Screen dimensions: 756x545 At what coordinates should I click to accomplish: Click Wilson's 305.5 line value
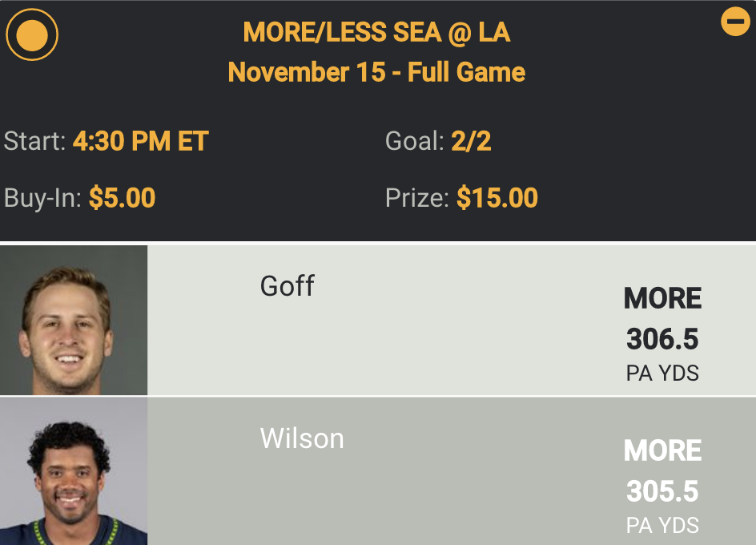(662, 490)
